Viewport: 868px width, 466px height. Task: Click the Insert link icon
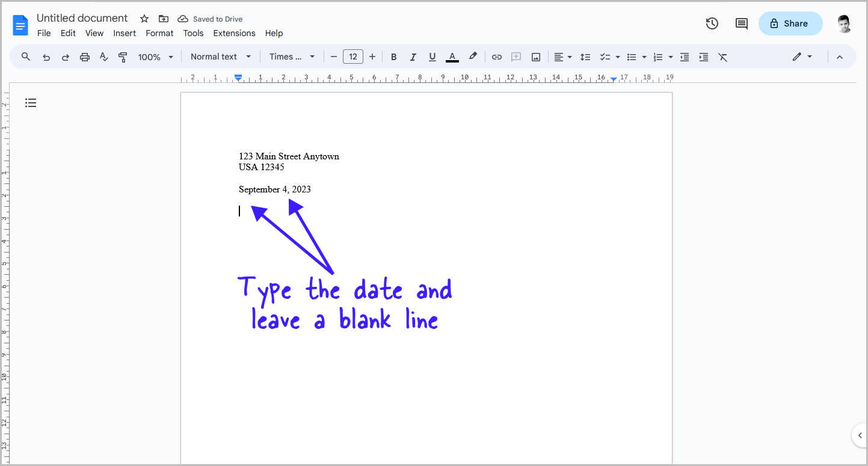coord(497,57)
